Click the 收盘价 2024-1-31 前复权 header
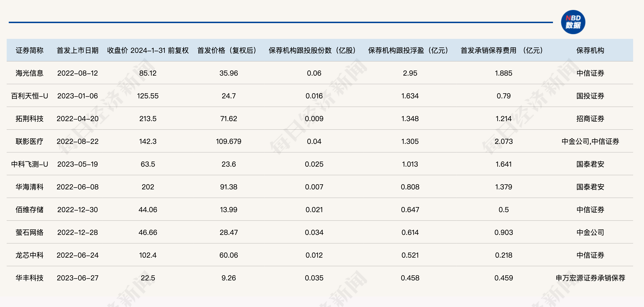Image resolution: width=644 pixels, height=307 pixels. click(x=148, y=51)
